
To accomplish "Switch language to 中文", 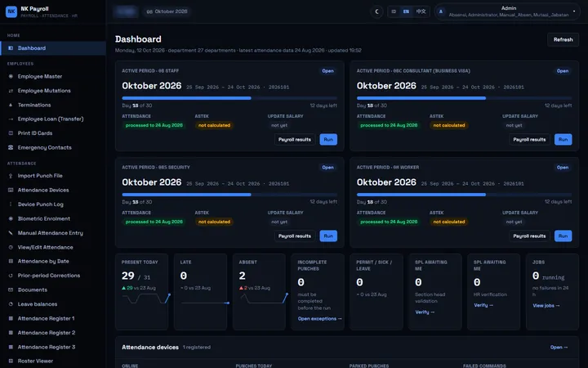I will tap(421, 11).
